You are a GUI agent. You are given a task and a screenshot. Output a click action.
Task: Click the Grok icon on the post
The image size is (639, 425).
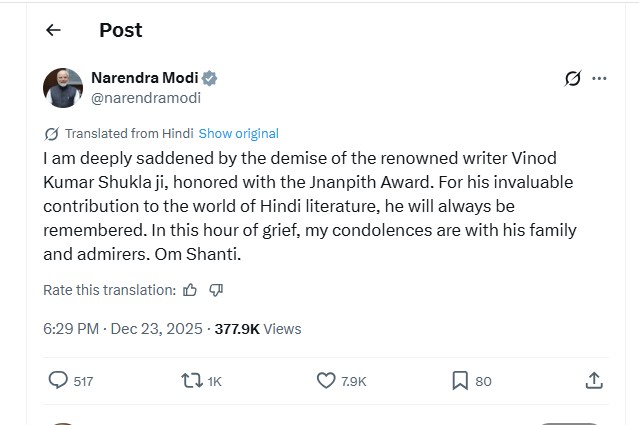point(572,78)
